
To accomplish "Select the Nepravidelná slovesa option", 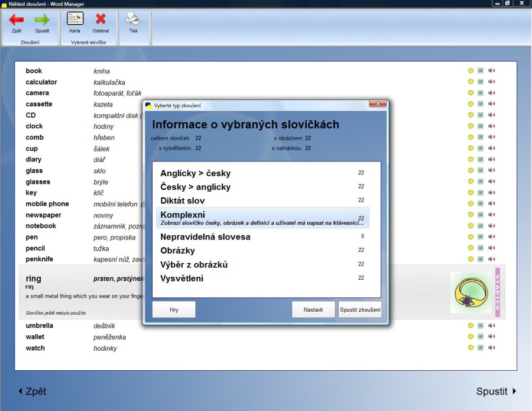I will (x=205, y=237).
